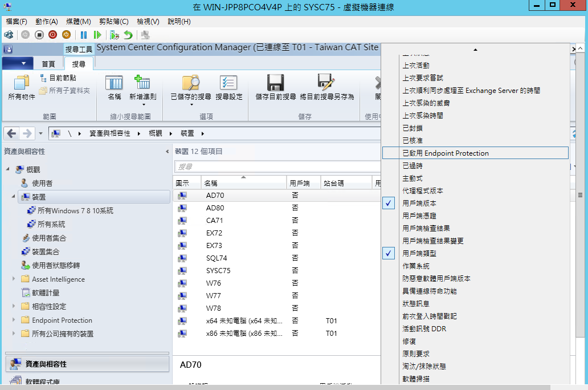Viewport: 588px width, 390px height.
Task: Go forward with the navigation arrow
Action: pos(27,133)
